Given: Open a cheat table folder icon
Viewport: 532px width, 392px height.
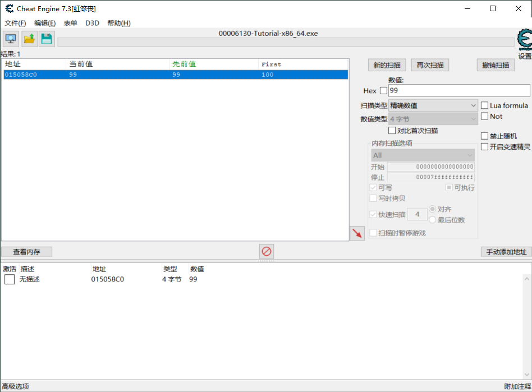Looking at the screenshot, I should pyautogui.click(x=29, y=39).
